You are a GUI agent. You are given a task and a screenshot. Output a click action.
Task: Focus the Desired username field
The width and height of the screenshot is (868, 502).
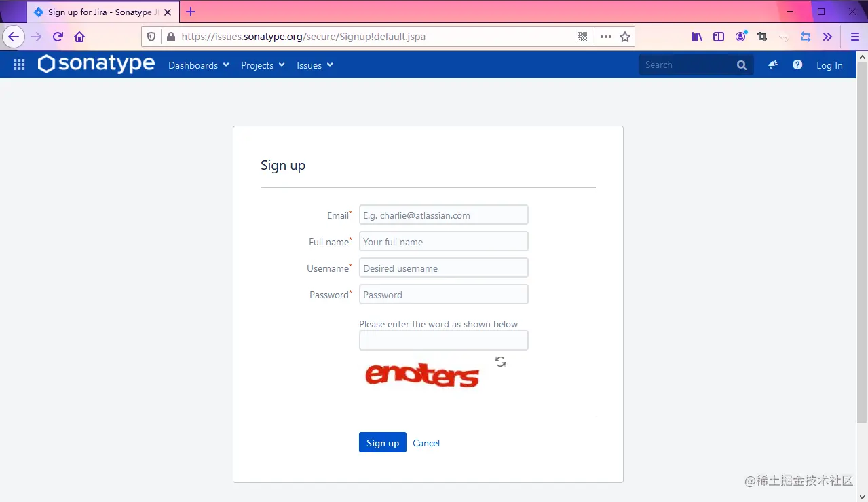click(x=443, y=268)
